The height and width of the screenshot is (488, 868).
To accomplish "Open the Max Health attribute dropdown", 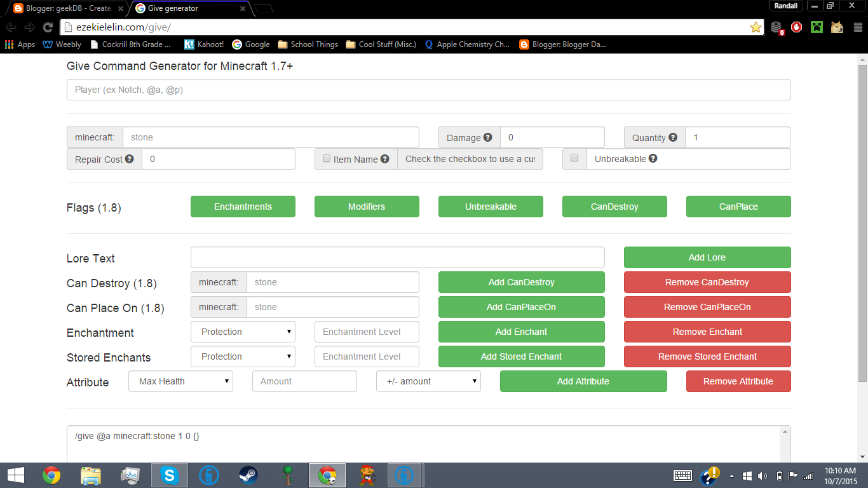I will [x=180, y=381].
